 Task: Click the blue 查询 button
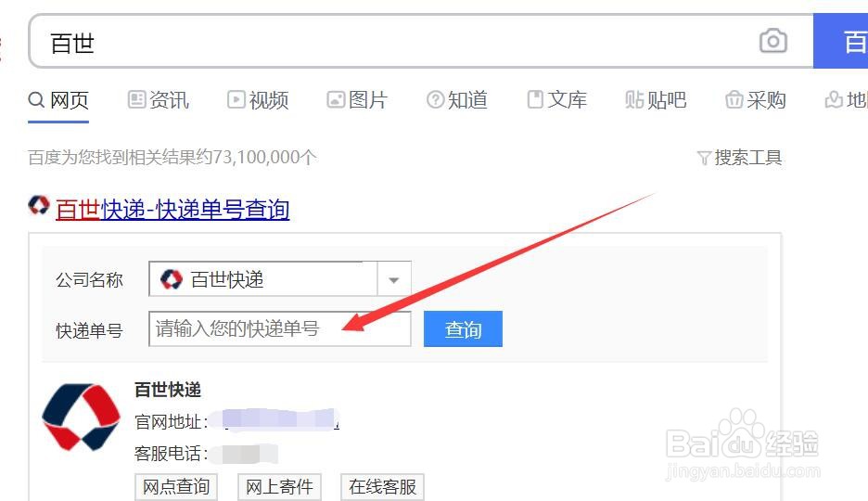pyautogui.click(x=463, y=328)
